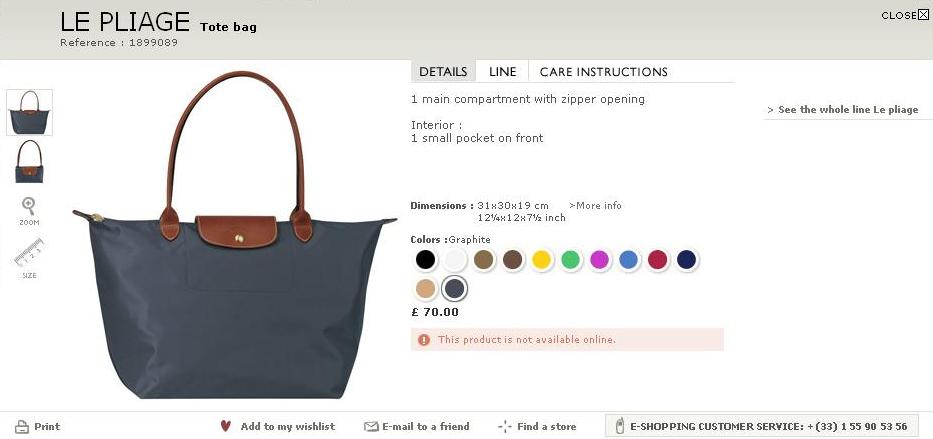Screen dimensions: 933x439
Task: Choose the navy blue color swatch
Action: (x=686, y=260)
